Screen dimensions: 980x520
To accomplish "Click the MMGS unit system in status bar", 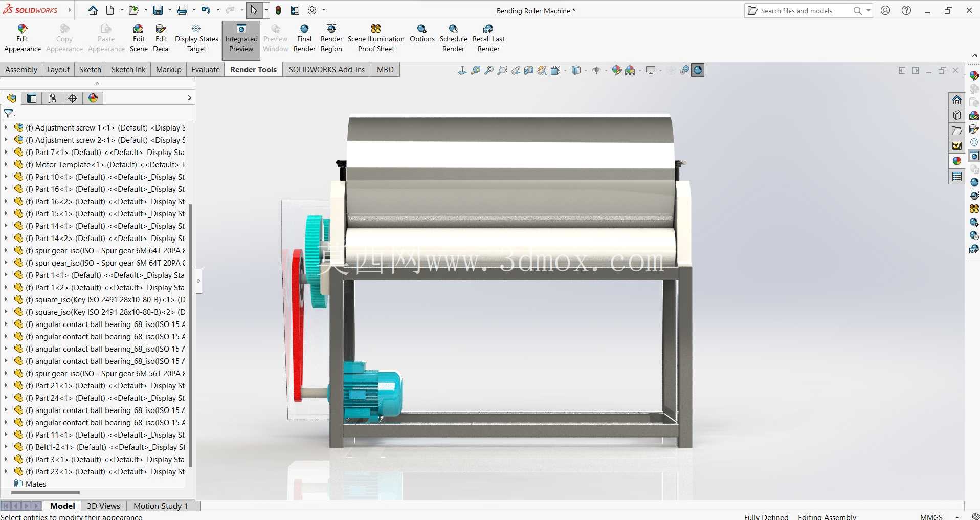I will pyautogui.click(x=931, y=516).
